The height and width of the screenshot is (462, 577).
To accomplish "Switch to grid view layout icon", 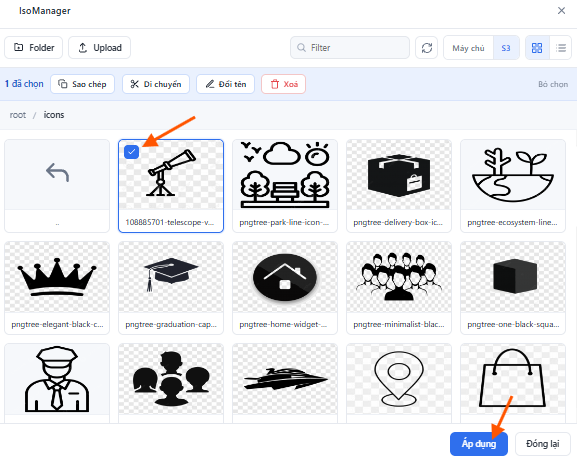I will coord(537,47).
